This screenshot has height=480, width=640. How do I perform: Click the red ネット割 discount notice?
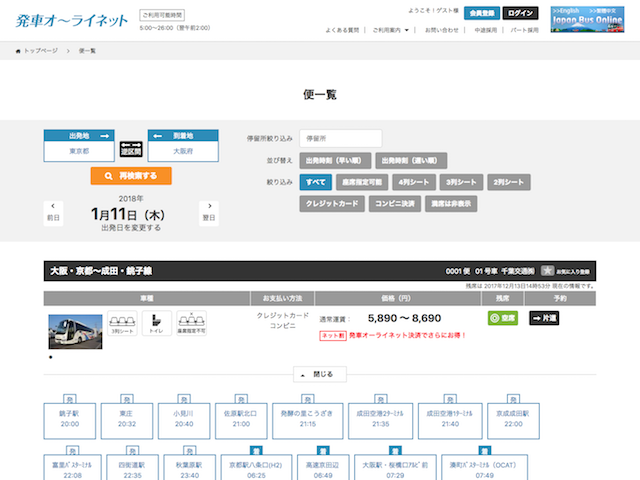pyautogui.click(x=393, y=336)
